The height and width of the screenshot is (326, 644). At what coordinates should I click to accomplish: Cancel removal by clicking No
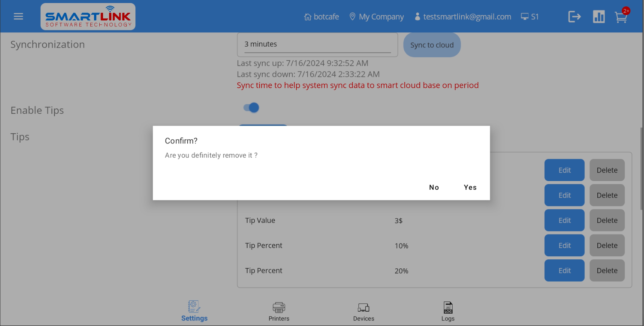click(434, 187)
